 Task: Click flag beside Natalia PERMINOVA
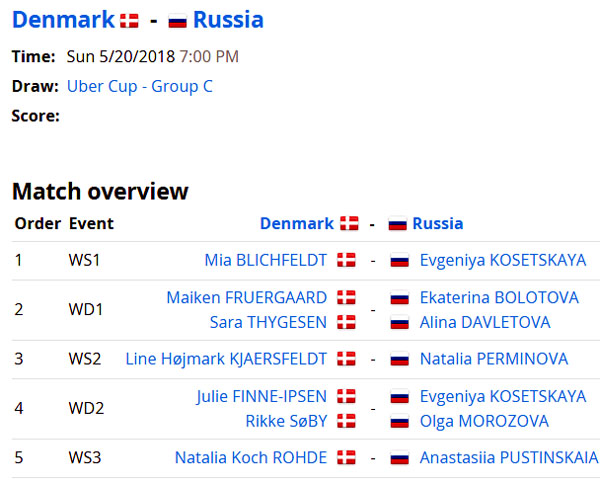400,359
